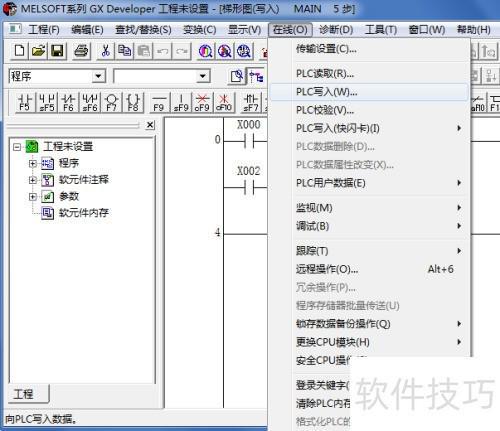Insert rising pulse contact sF7
This screenshot has width=500, height=431.
[251, 102]
